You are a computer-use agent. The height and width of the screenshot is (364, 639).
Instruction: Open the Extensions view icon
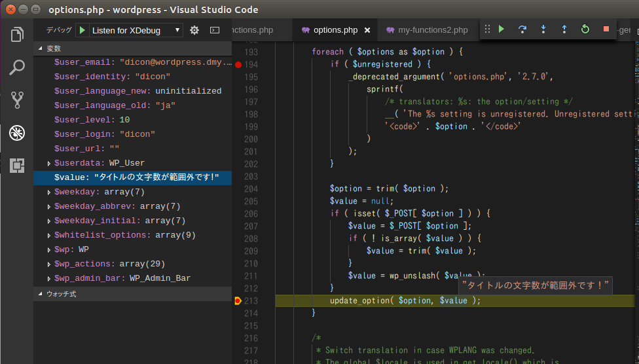(17, 166)
